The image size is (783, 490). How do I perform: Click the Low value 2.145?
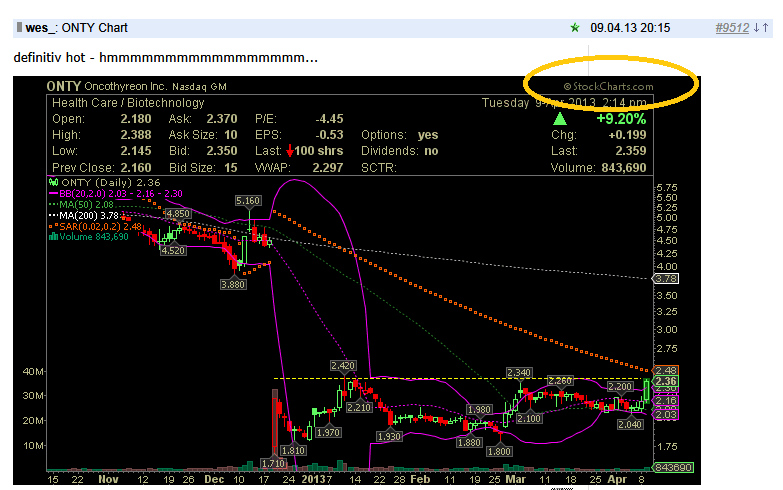click(x=135, y=151)
